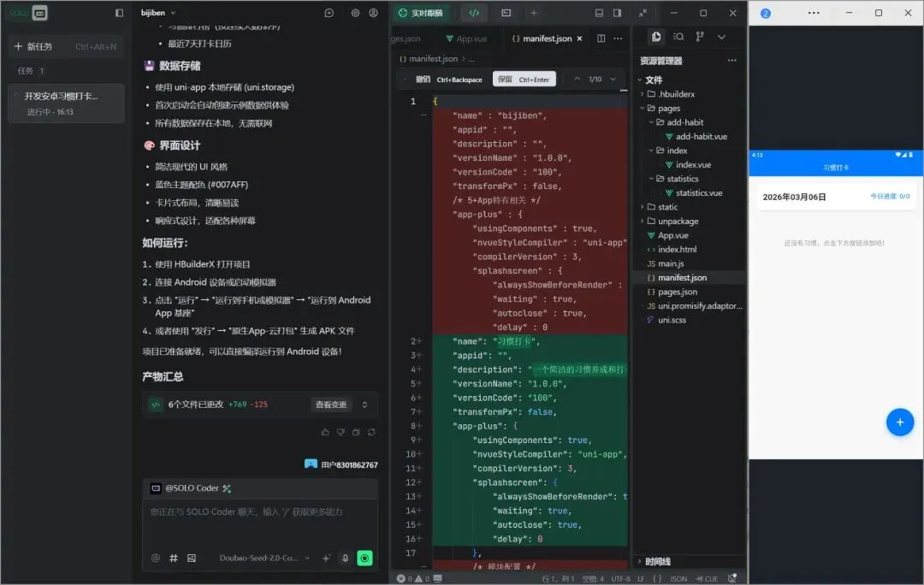Open the Doubao-Seed model selector dropdown

[264, 558]
